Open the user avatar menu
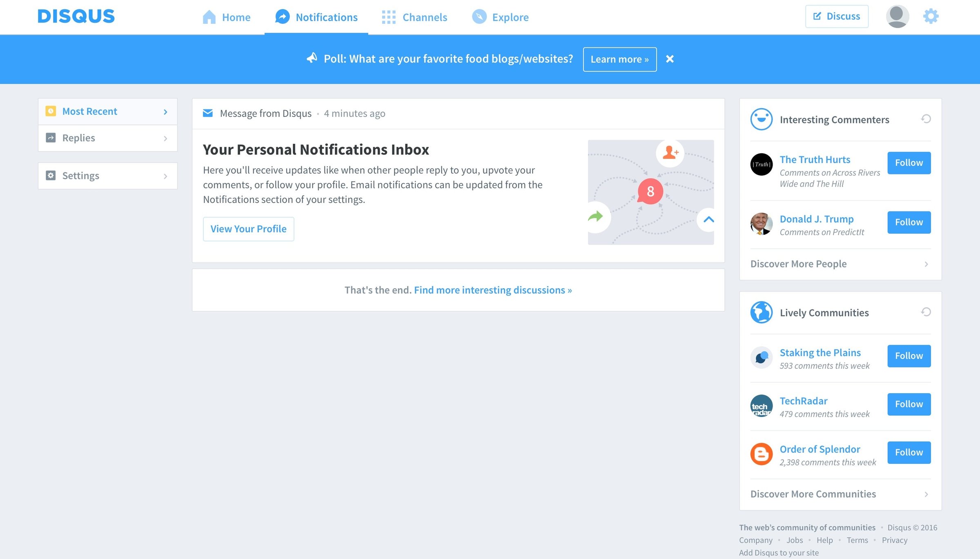Screen dimensions: 980x559 coord(897,16)
